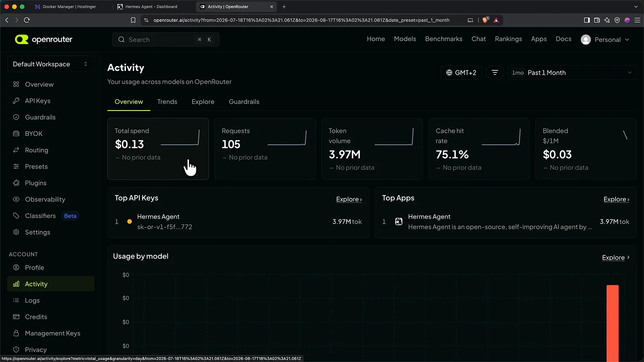644x362 pixels.
Task: Open Logs page
Action: (x=51, y=300)
